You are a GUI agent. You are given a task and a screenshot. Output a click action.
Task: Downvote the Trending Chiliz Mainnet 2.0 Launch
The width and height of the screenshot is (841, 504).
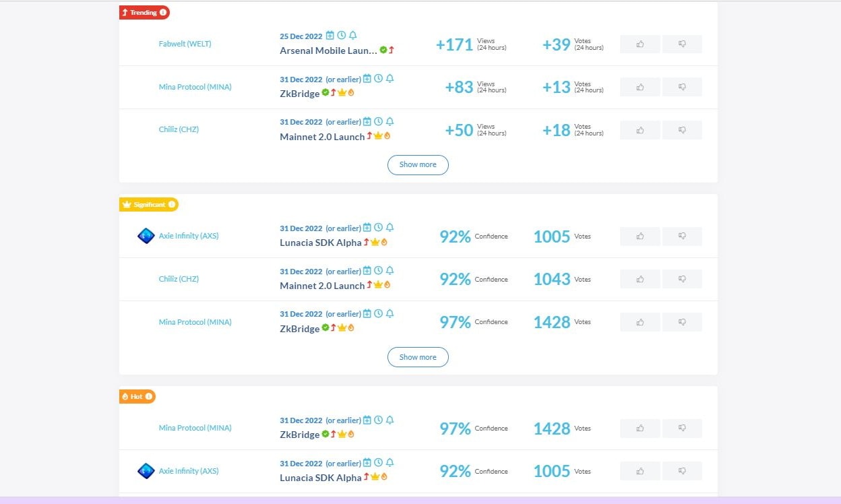click(x=682, y=130)
